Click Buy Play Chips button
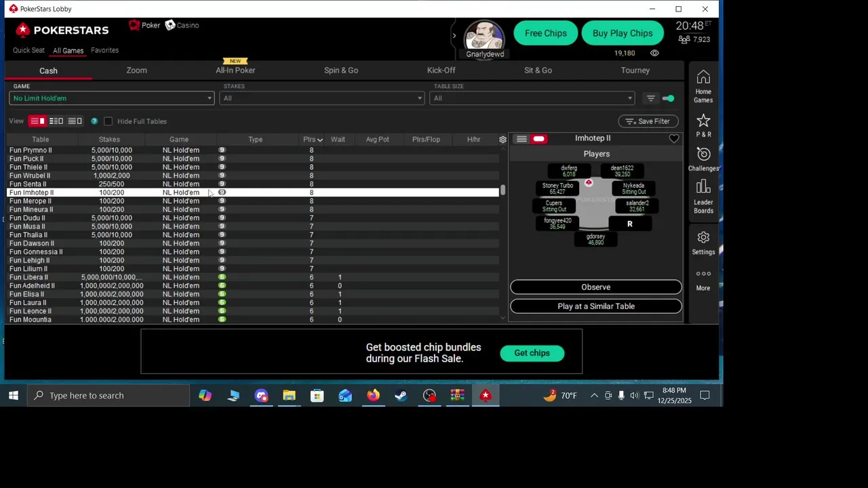Viewport: 868px width, 488px height. [623, 33]
